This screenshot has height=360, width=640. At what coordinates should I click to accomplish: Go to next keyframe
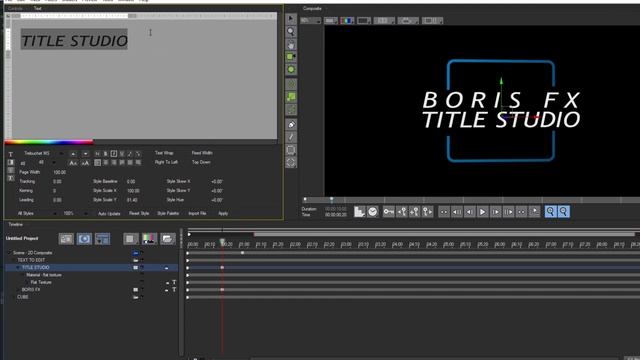(x=427, y=211)
